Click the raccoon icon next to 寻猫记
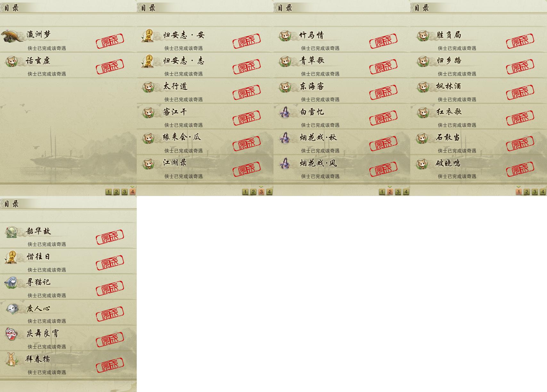Image resolution: width=547 pixels, height=392 pixels. (x=12, y=282)
